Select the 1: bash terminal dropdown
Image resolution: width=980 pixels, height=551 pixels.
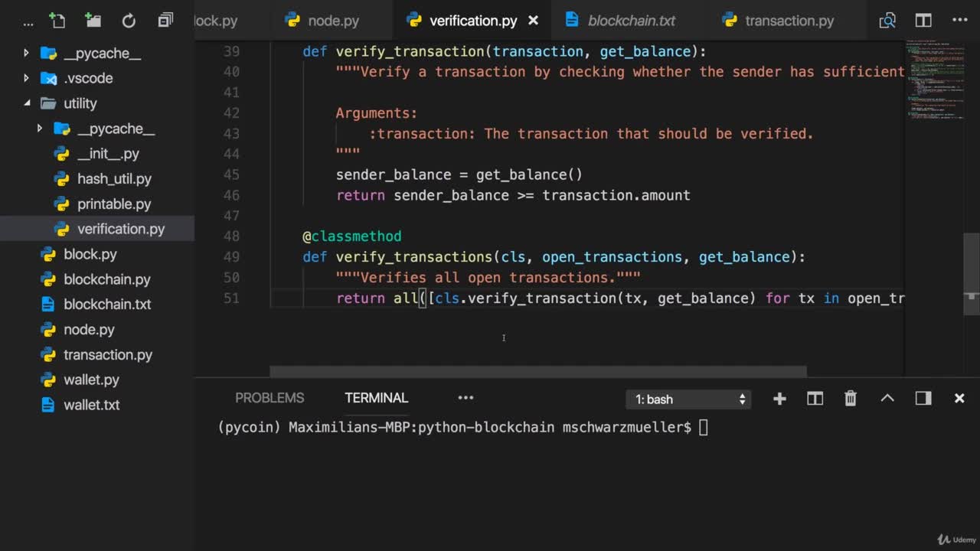click(689, 399)
